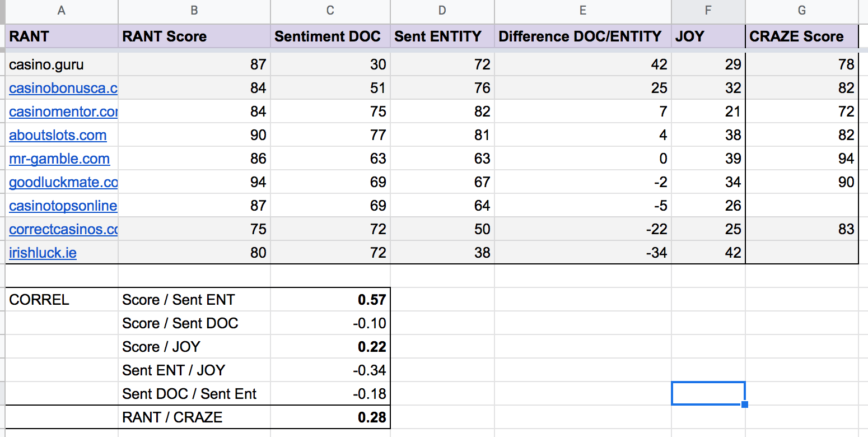868x437 pixels.
Task: Select irishluck Sent ENTITY 38
Action: (442, 253)
